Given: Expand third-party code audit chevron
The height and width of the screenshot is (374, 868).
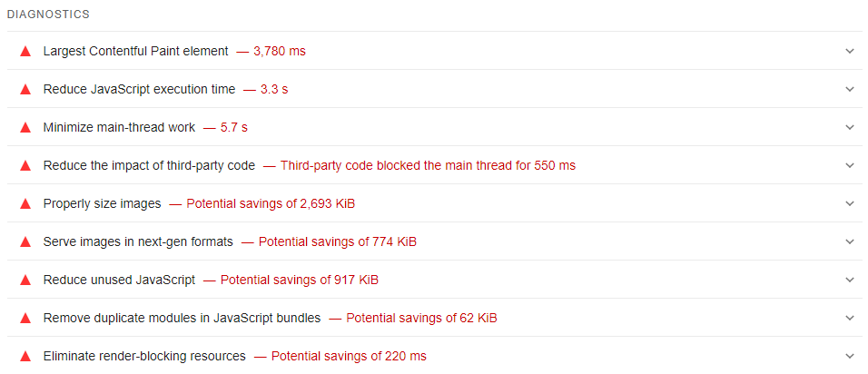Looking at the screenshot, I should coord(849,165).
